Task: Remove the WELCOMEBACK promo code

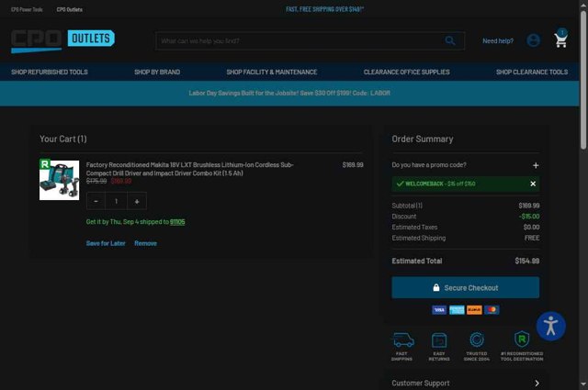Action: tap(533, 184)
